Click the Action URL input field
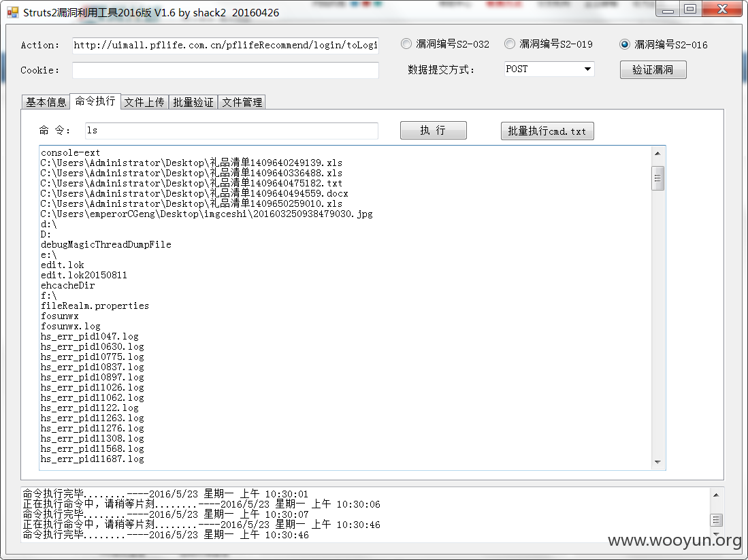 pos(225,46)
